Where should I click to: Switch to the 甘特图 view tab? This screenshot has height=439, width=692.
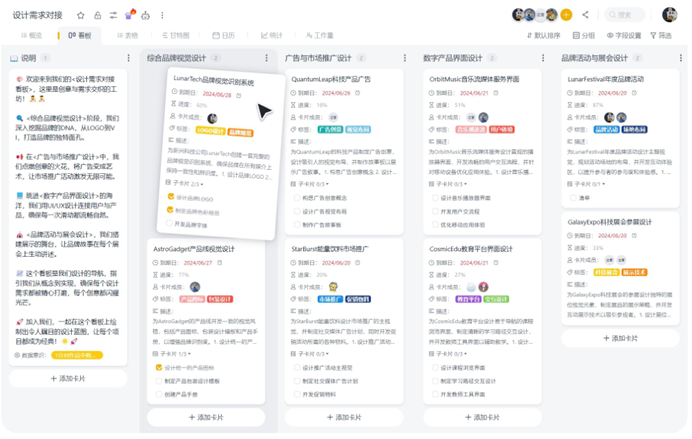point(175,36)
